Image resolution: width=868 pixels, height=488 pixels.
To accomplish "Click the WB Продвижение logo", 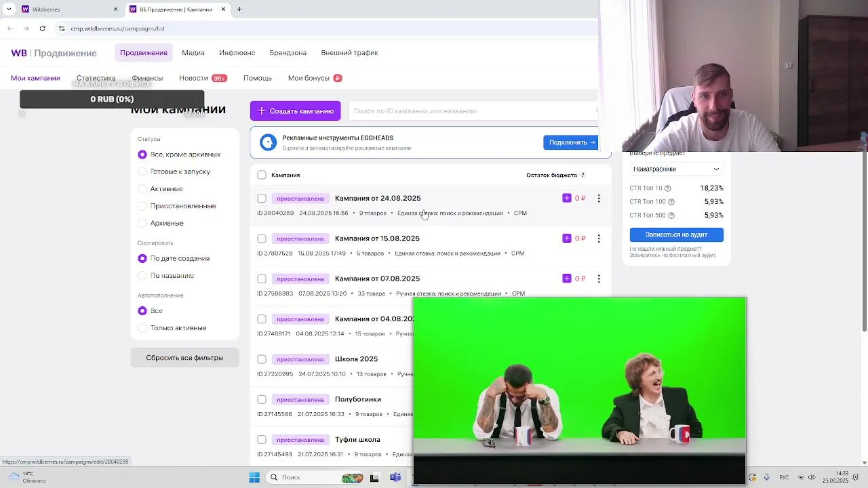I will (54, 53).
